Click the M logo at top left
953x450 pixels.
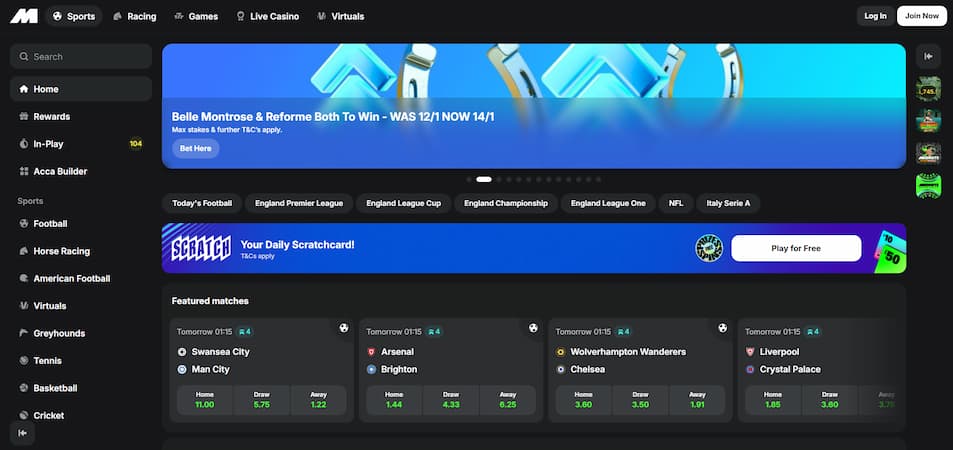(x=24, y=16)
